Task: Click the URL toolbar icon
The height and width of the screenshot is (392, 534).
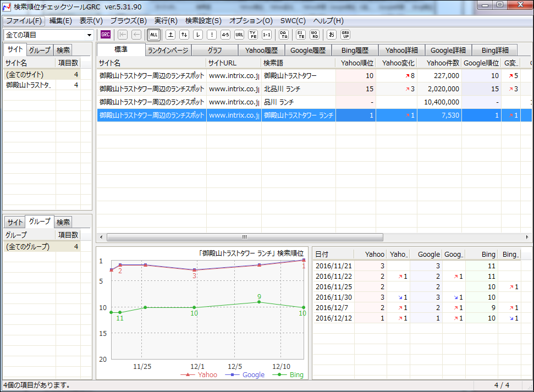Action: [x=239, y=35]
